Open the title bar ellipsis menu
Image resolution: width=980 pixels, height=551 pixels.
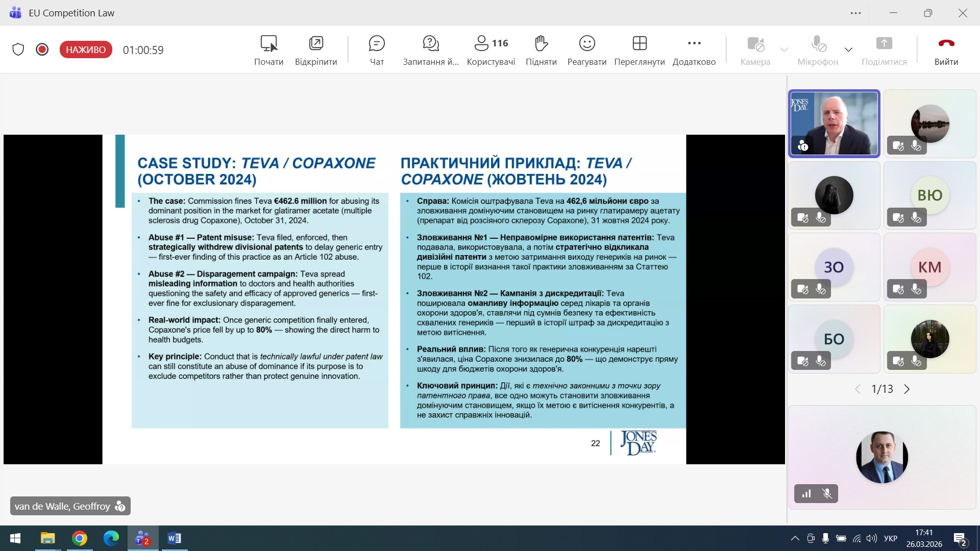(855, 13)
